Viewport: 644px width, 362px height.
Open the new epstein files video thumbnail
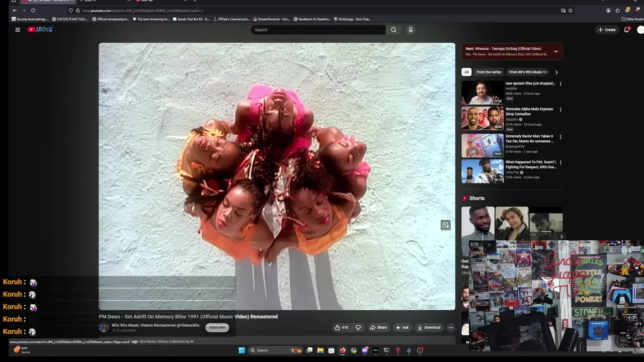click(482, 93)
